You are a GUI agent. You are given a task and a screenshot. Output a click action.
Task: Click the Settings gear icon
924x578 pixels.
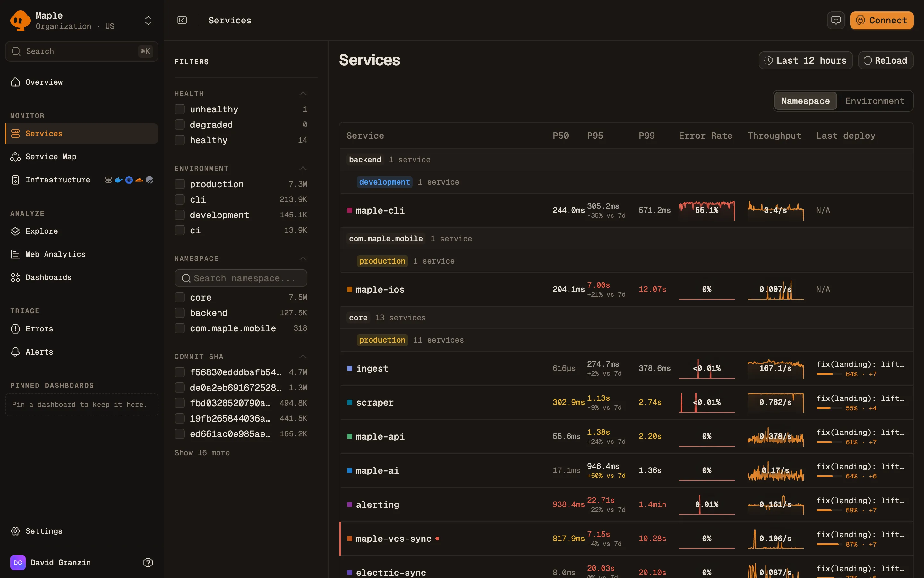point(15,531)
